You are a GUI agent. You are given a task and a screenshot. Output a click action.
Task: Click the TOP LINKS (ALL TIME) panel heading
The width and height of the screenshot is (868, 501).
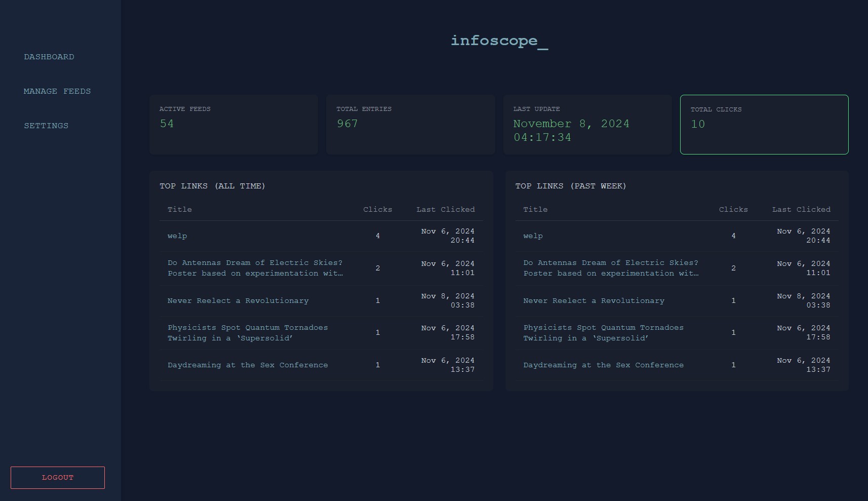click(x=212, y=186)
